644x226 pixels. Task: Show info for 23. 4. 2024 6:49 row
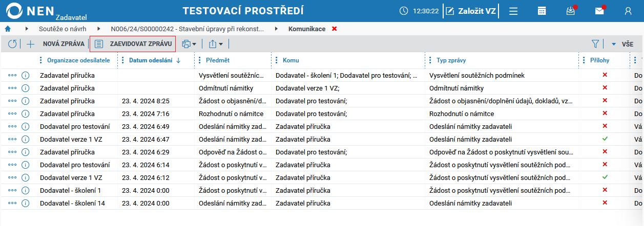(x=26, y=126)
